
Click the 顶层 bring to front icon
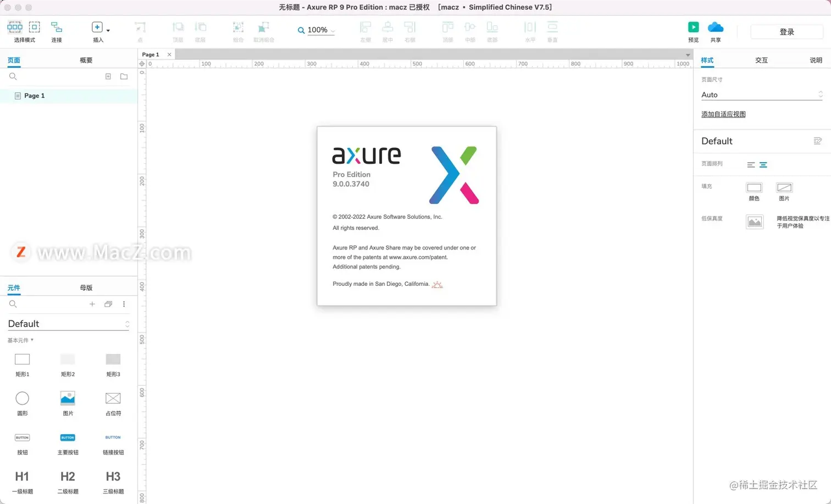coord(178,27)
